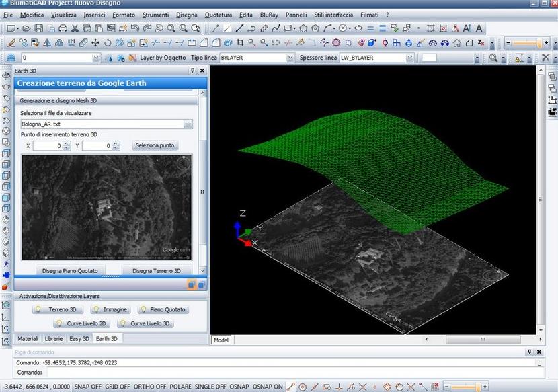Toggle the Terreno 3D layer lightbulb
The width and height of the screenshot is (558, 392).
(39, 309)
